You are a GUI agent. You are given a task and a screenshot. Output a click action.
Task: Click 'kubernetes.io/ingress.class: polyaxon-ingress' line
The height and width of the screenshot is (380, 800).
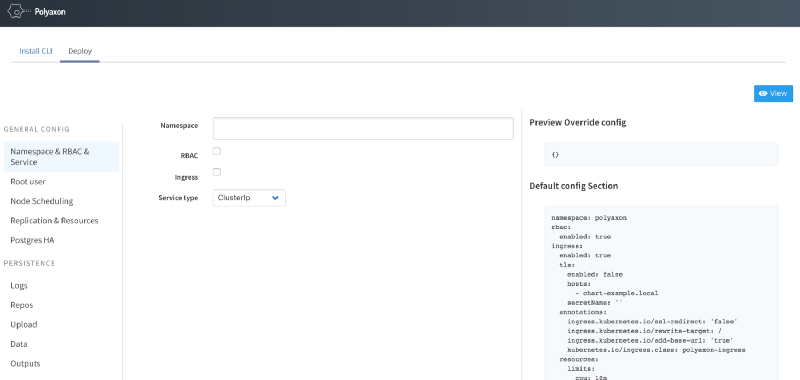click(656, 350)
